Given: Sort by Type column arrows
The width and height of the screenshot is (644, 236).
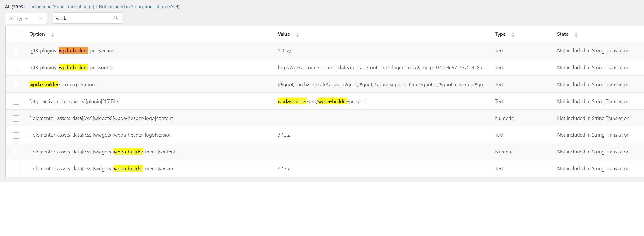Looking at the screenshot, I should tap(513, 34).
